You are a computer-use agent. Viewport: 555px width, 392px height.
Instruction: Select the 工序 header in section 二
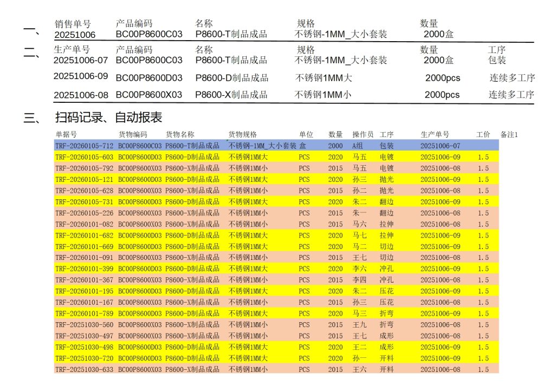[496, 50]
